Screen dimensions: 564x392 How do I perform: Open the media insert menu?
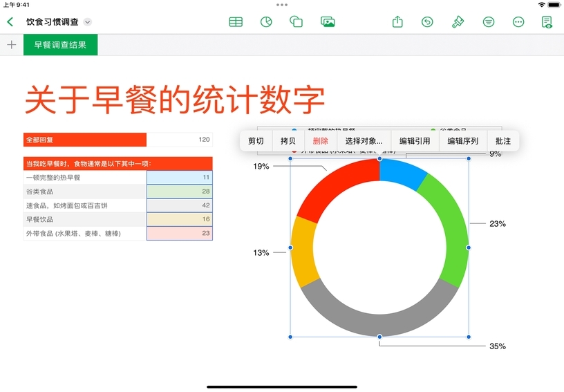point(328,22)
